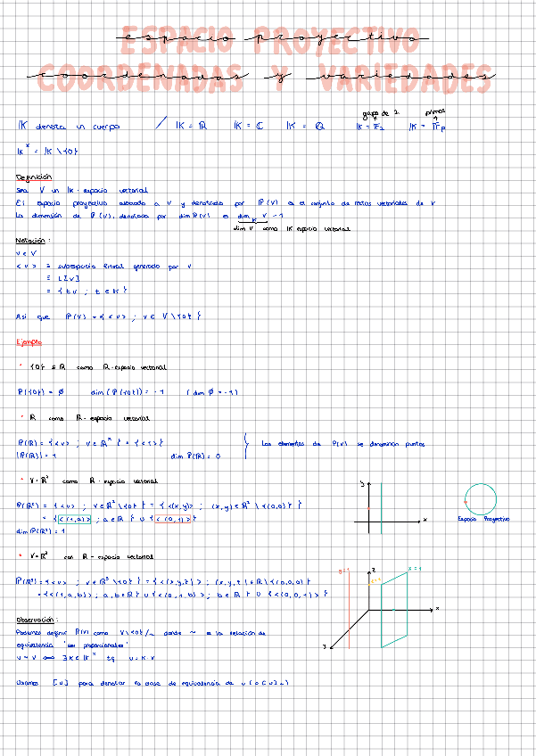Click the note "dim V como K espacio vectorial"

[x=291, y=229]
